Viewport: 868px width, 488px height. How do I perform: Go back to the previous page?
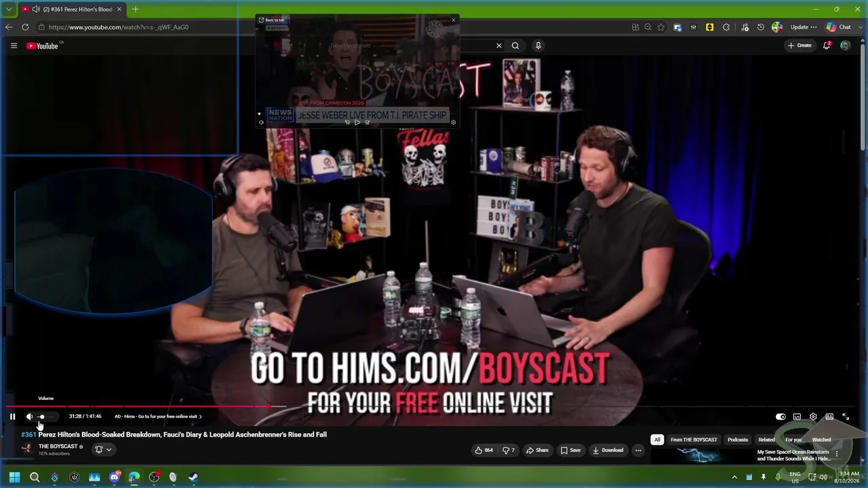[x=9, y=27]
